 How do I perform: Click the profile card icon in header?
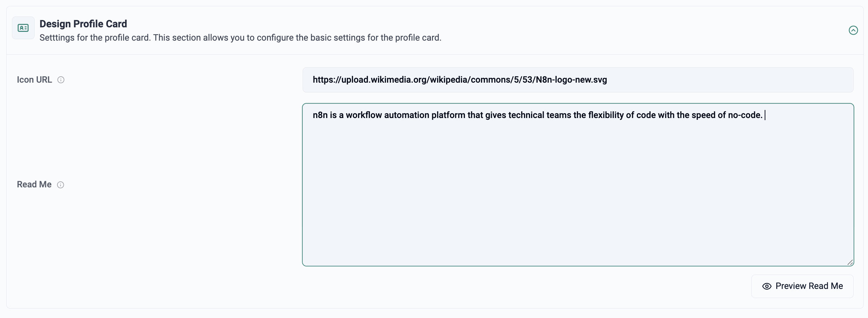coord(23,28)
